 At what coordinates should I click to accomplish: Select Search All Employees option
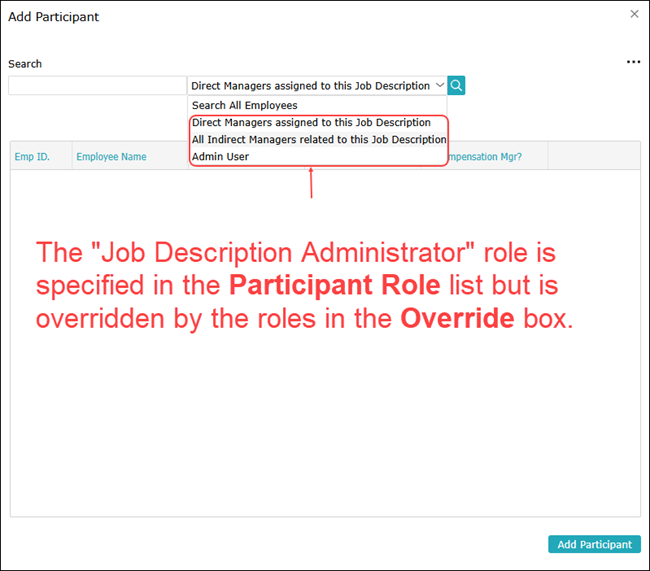coord(244,105)
